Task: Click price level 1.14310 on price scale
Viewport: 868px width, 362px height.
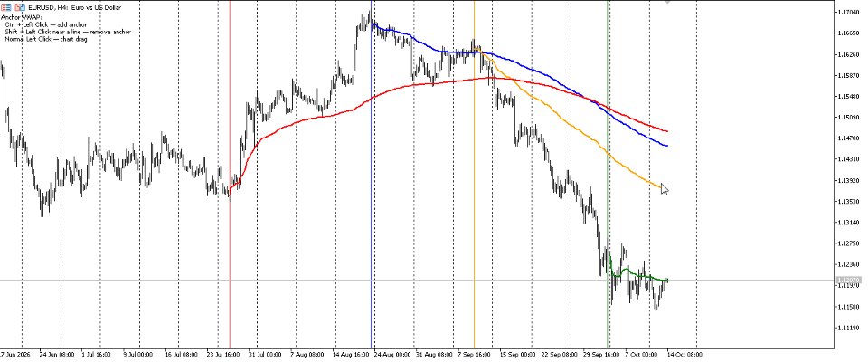Action: (848, 159)
